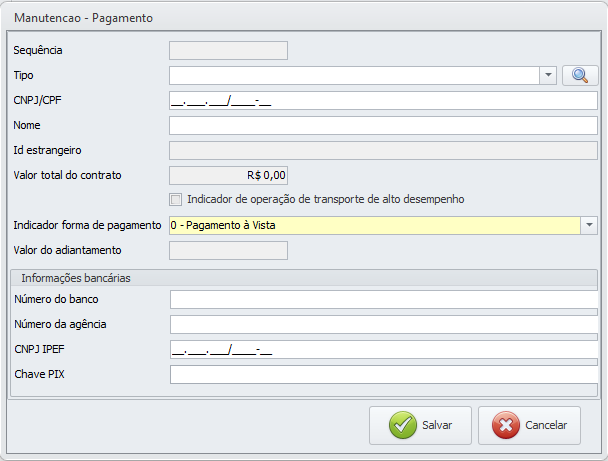This screenshot has width=608, height=461.
Task: Click the Nome input field
Action: [x=383, y=125]
